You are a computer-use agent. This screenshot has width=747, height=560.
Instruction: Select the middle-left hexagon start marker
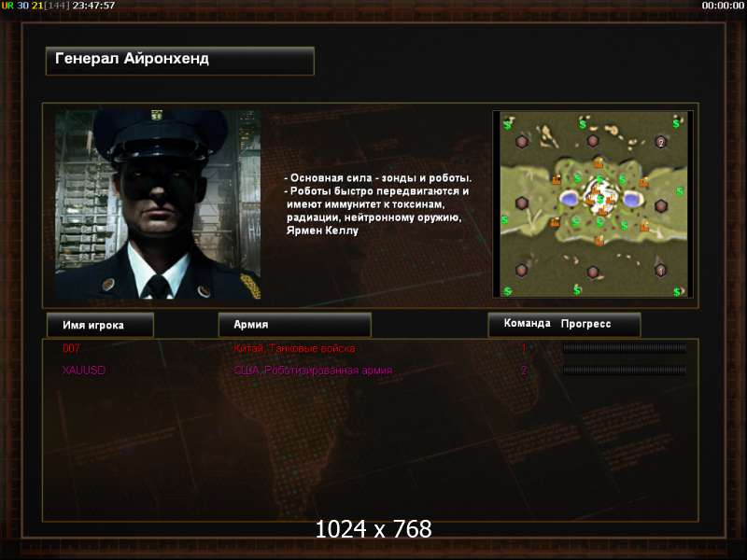click(x=522, y=203)
